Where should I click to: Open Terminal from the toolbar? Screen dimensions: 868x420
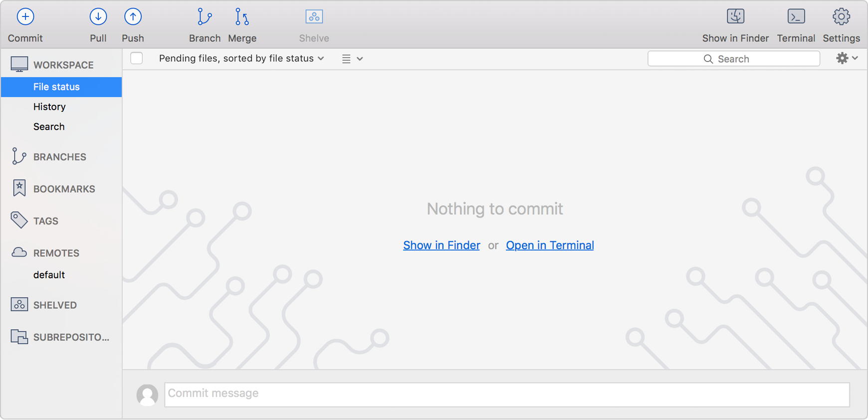tap(796, 17)
